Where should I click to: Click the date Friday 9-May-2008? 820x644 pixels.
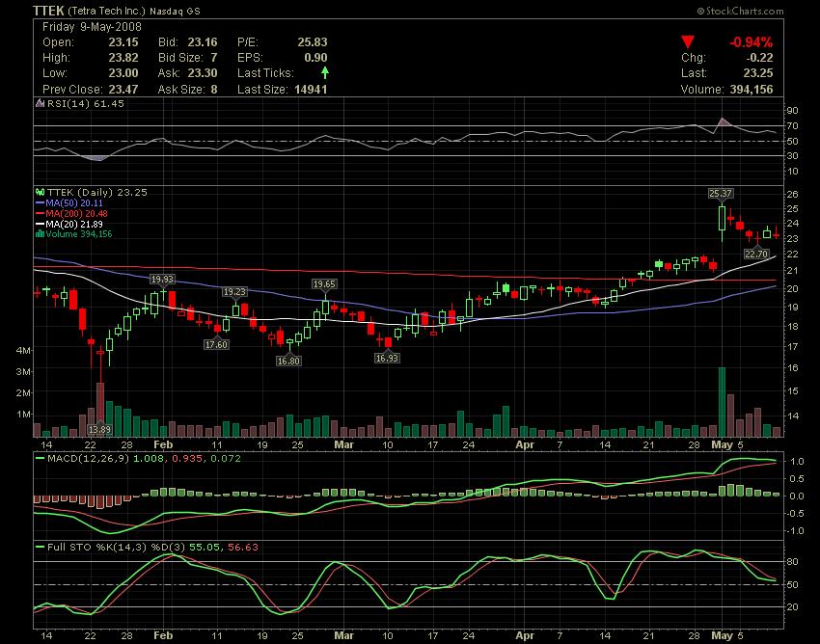click(x=92, y=27)
